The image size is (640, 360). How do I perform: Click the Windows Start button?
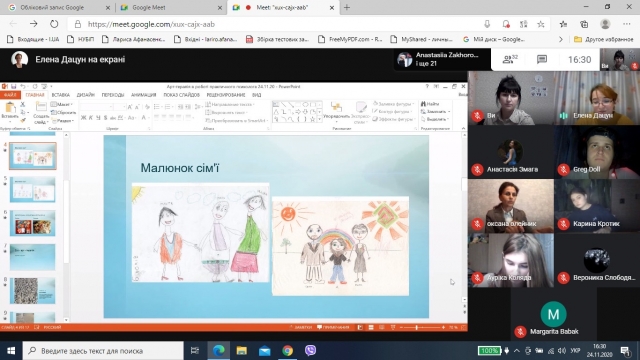11,350
